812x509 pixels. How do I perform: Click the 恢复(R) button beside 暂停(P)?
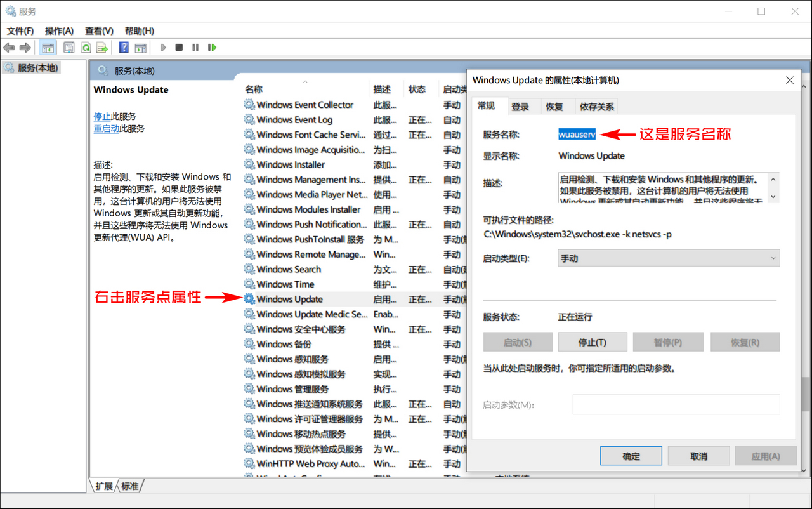coord(745,342)
